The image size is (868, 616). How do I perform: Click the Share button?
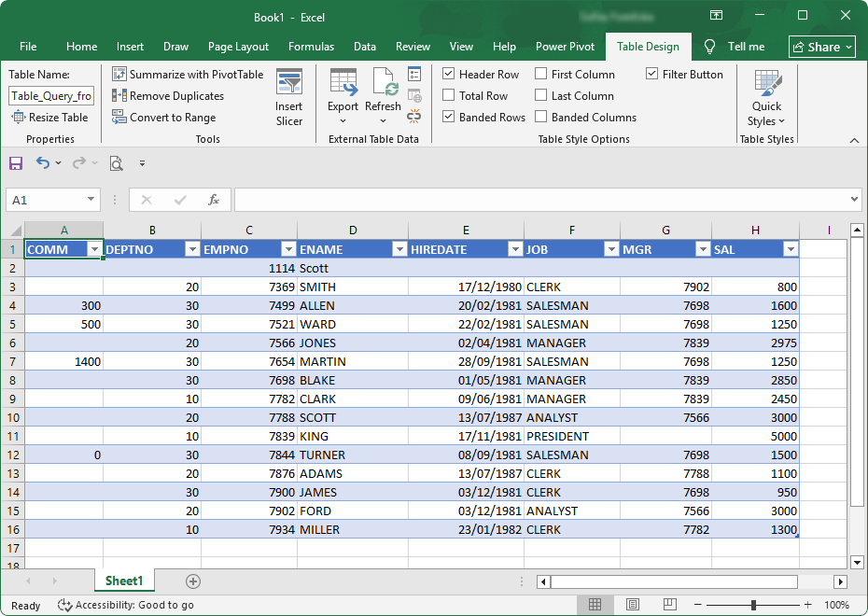pyautogui.click(x=822, y=47)
